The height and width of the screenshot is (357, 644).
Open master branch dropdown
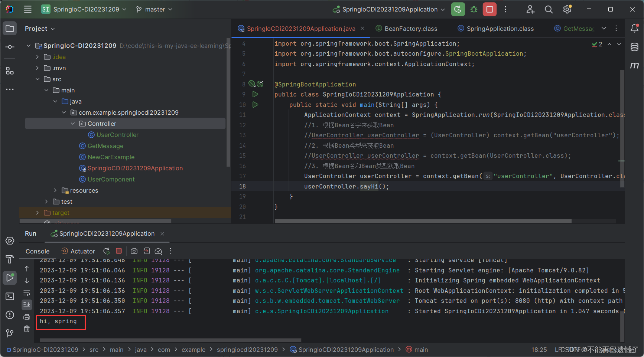coord(154,9)
